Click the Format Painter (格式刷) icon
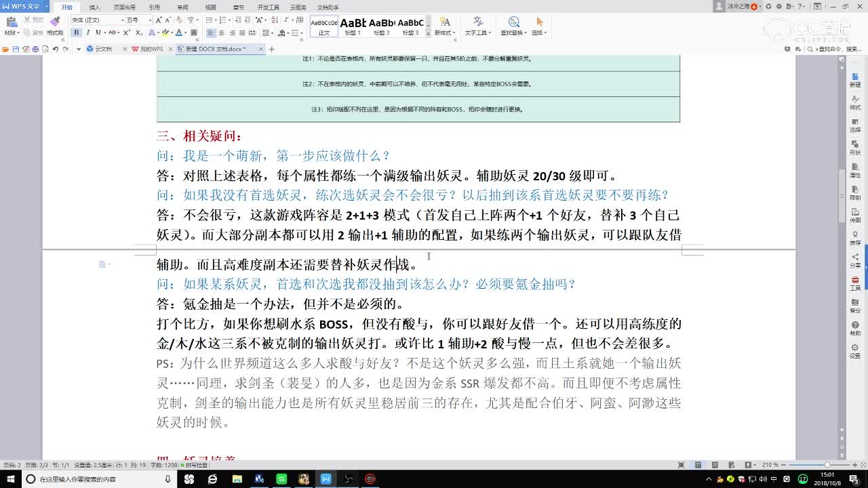 click(x=55, y=22)
